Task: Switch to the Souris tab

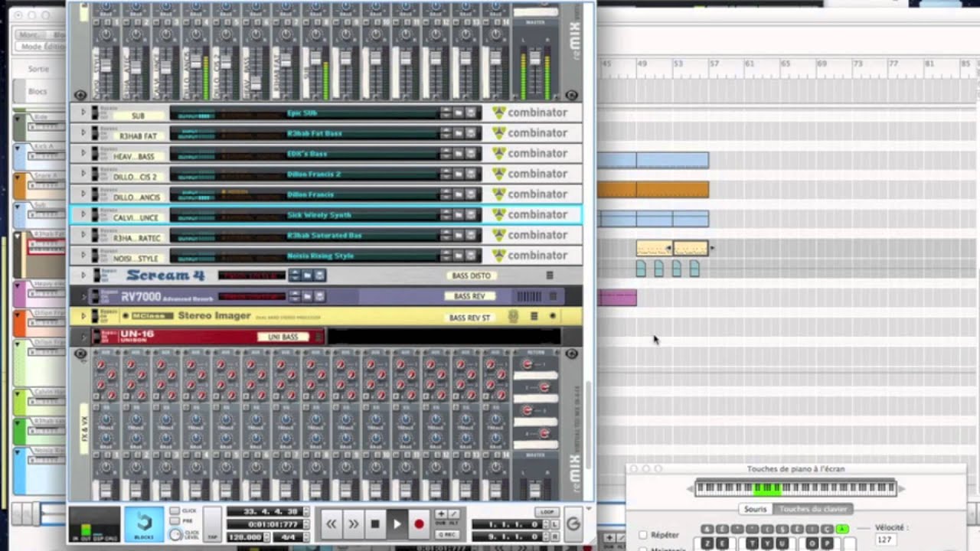Action: point(755,509)
